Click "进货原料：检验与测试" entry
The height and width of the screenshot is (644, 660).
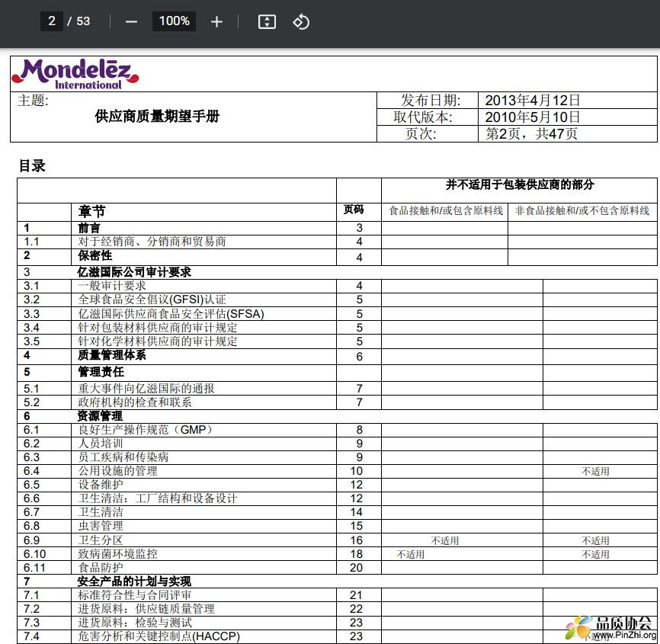pyautogui.click(x=135, y=623)
